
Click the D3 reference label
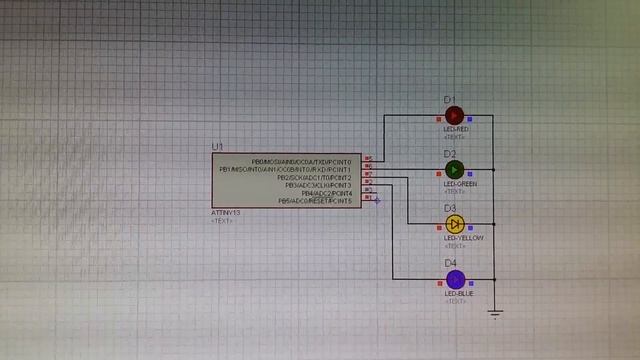(x=450, y=208)
